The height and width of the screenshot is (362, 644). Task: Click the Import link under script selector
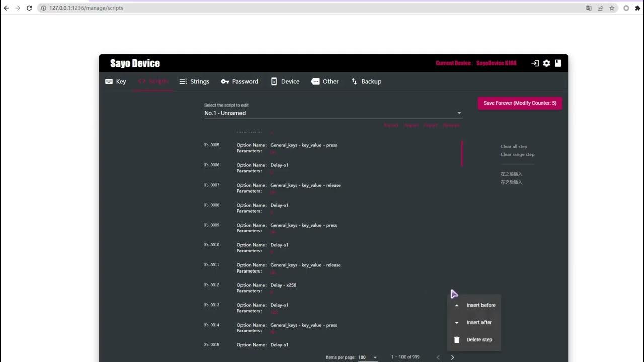click(x=411, y=125)
